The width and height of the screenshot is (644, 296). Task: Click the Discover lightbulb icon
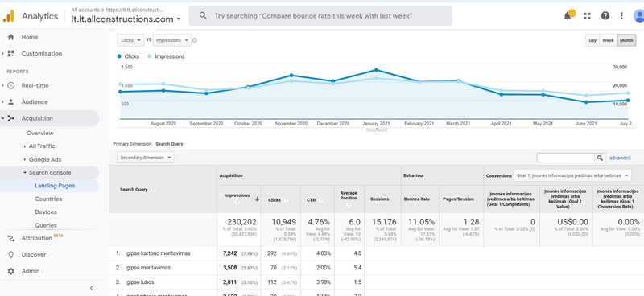pyautogui.click(x=11, y=254)
